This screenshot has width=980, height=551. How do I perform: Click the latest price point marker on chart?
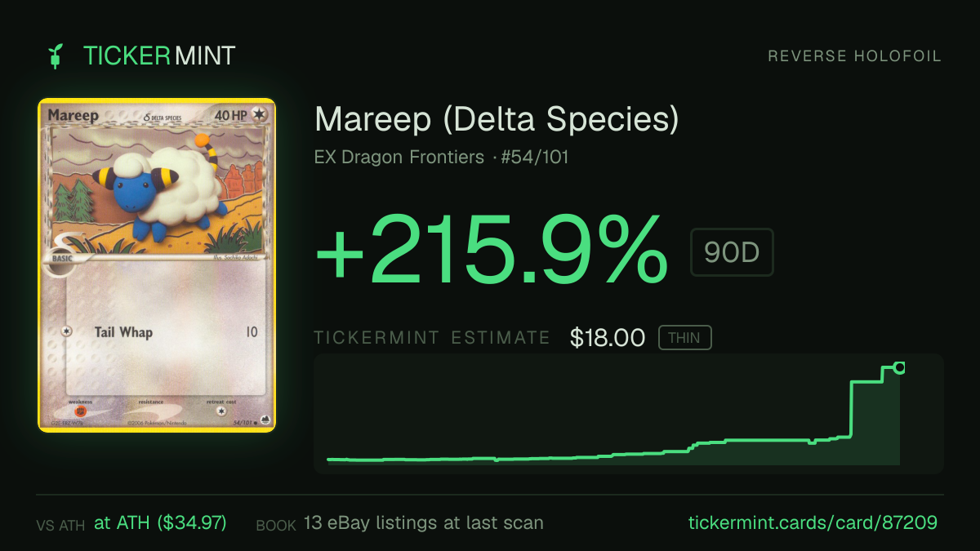(x=899, y=367)
